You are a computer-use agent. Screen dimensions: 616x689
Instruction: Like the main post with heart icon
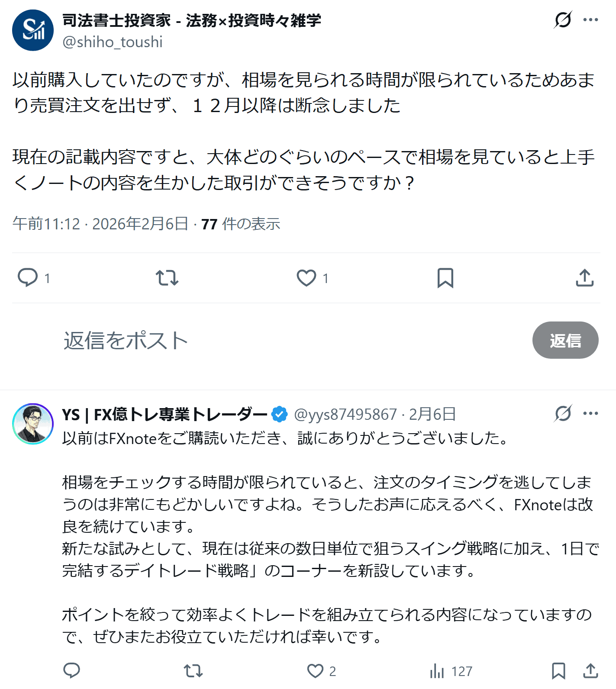tap(306, 278)
